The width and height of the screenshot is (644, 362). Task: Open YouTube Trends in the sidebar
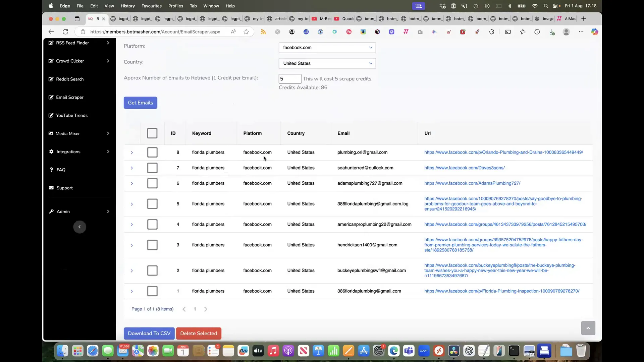pos(72,115)
